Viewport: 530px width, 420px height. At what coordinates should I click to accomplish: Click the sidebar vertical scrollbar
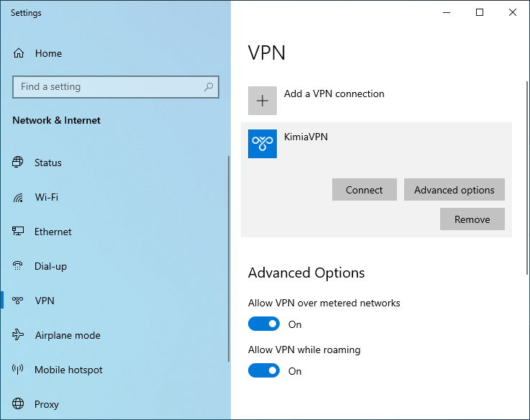click(229, 252)
